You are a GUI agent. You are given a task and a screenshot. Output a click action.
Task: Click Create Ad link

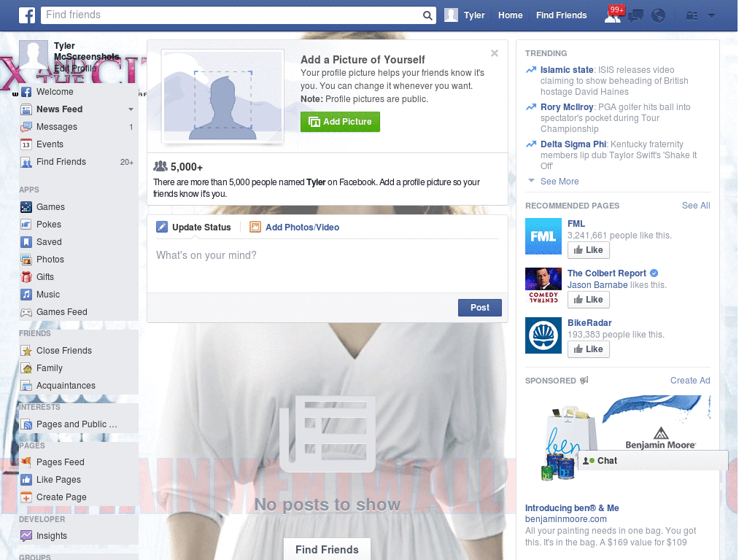pyautogui.click(x=690, y=381)
